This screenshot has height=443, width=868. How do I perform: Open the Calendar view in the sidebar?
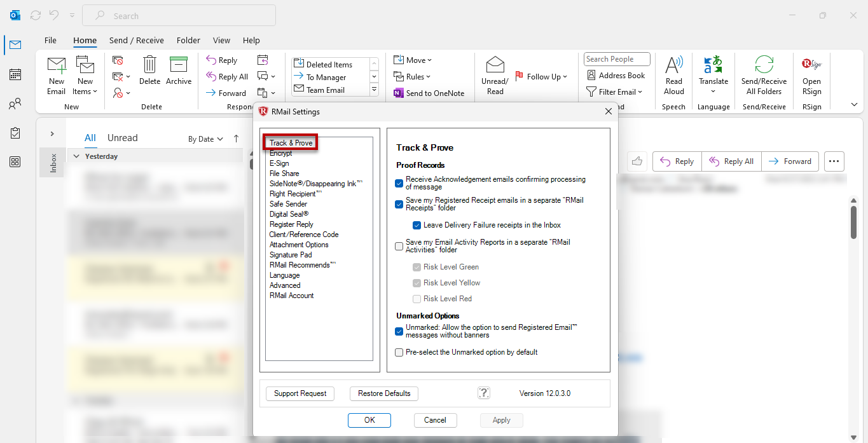point(15,74)
